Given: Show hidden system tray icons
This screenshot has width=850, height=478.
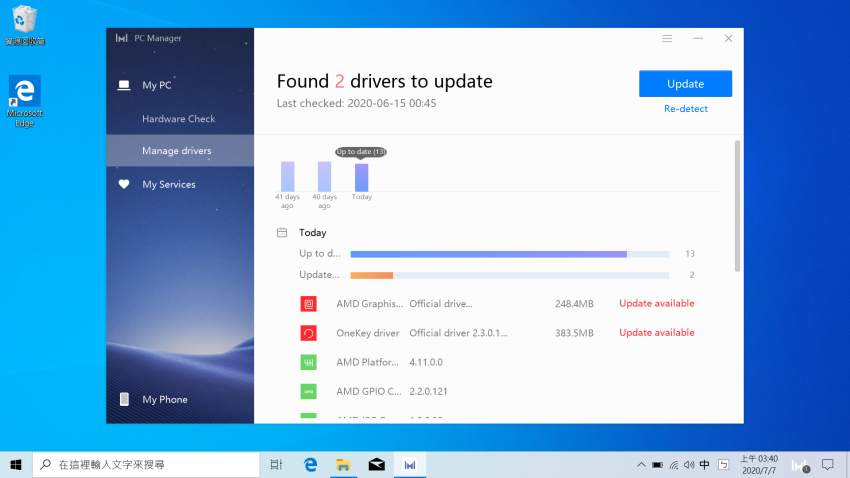Looking at the screenshot, I should 641,464.
